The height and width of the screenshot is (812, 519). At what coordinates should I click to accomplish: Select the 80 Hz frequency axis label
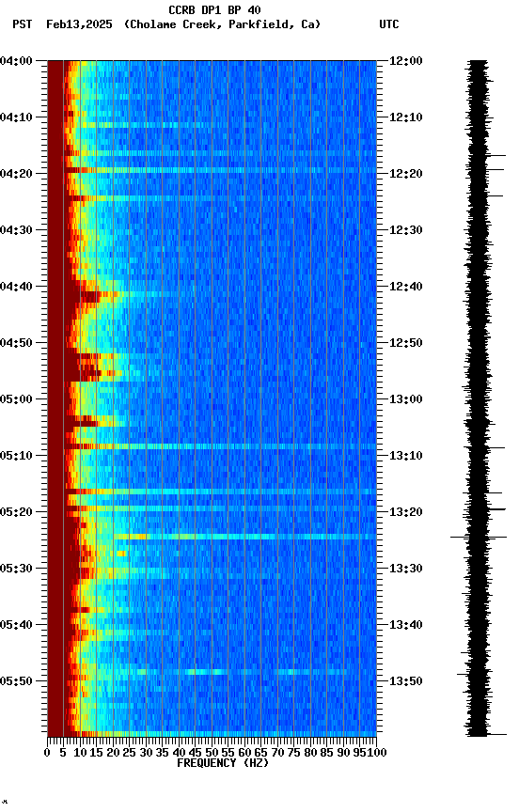[310, 753]
